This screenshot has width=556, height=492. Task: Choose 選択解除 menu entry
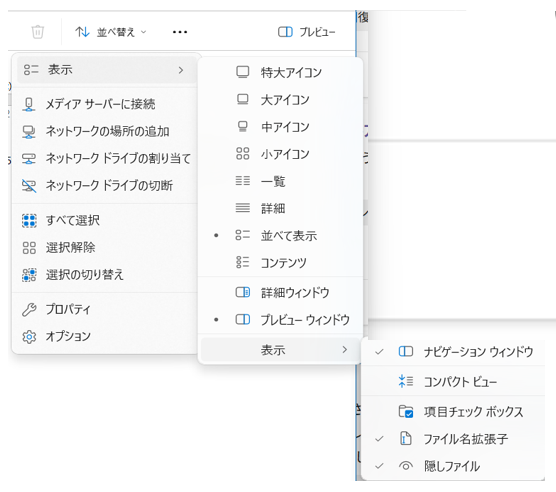tap(105, 247)
